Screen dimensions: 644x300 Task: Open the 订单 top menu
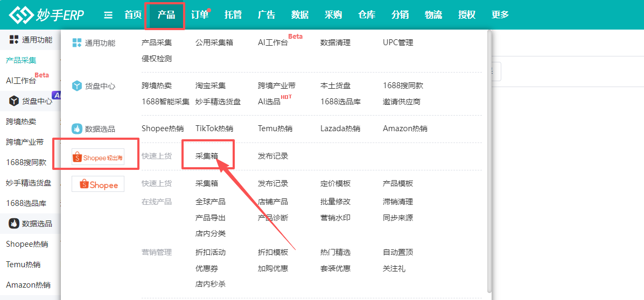pyautogui.click(x=200, y=15)
